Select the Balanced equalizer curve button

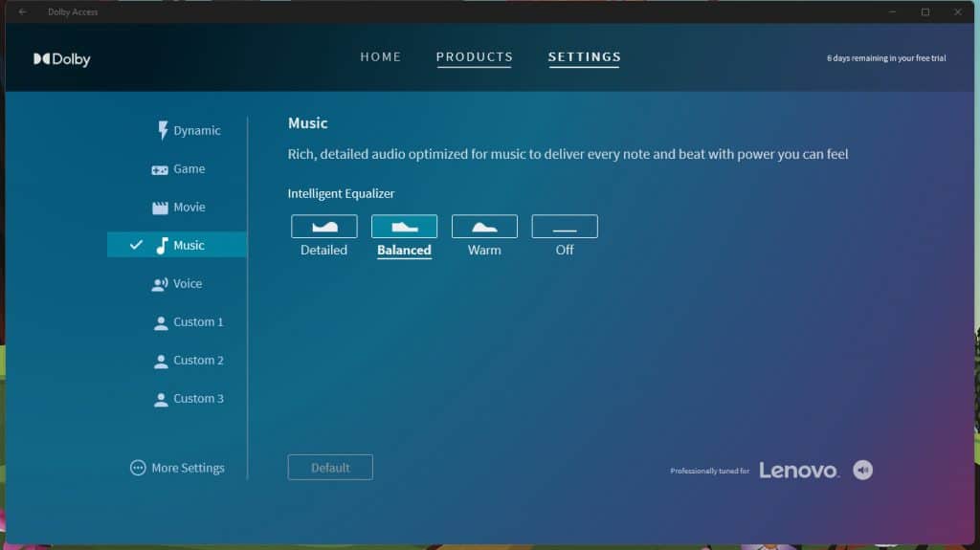tap(404, 227)
